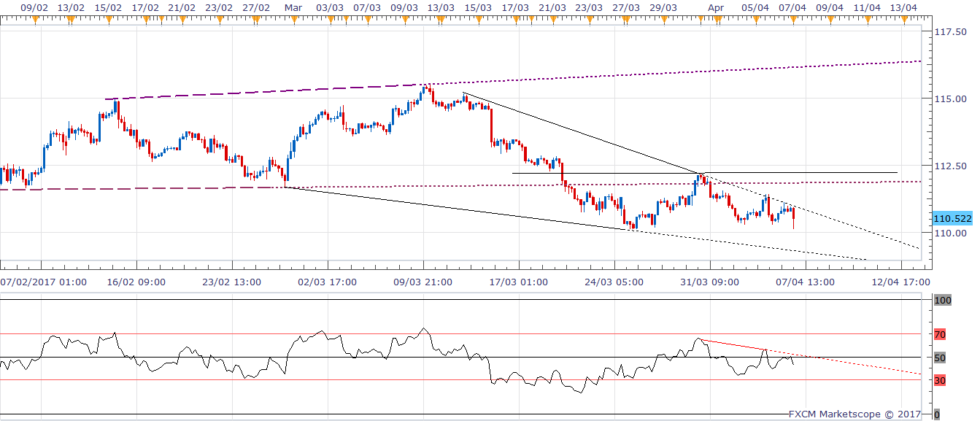980x421 pixels.
Task: Click the 02/03 17:00 time label
Action: click(x=327, y=282)
